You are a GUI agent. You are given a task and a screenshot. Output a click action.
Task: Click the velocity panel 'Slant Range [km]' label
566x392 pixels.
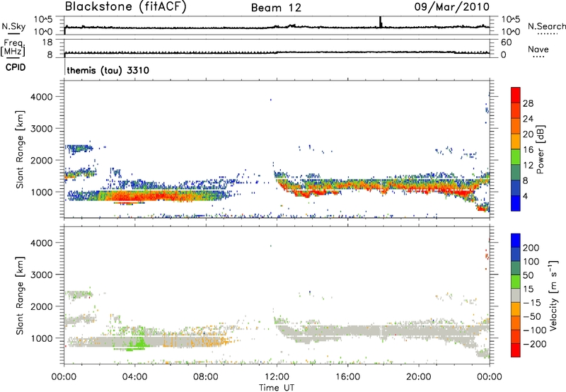pos(20,296)
